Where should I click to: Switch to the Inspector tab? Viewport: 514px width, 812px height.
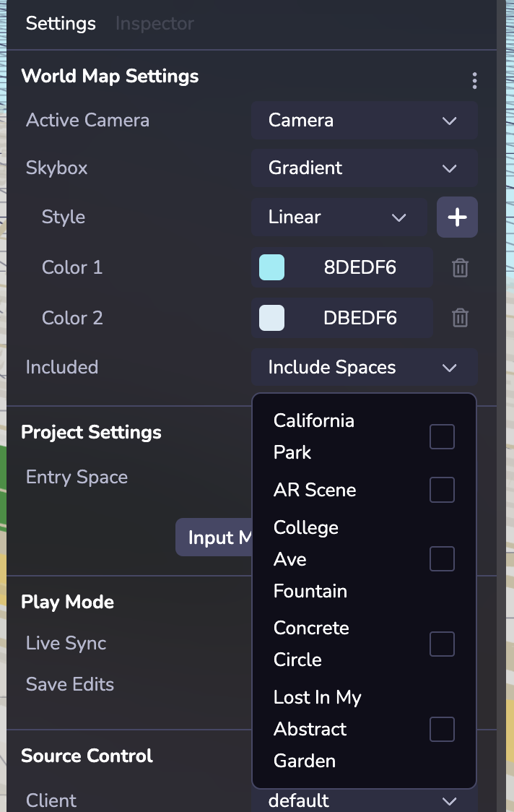[x=154, y=23]
